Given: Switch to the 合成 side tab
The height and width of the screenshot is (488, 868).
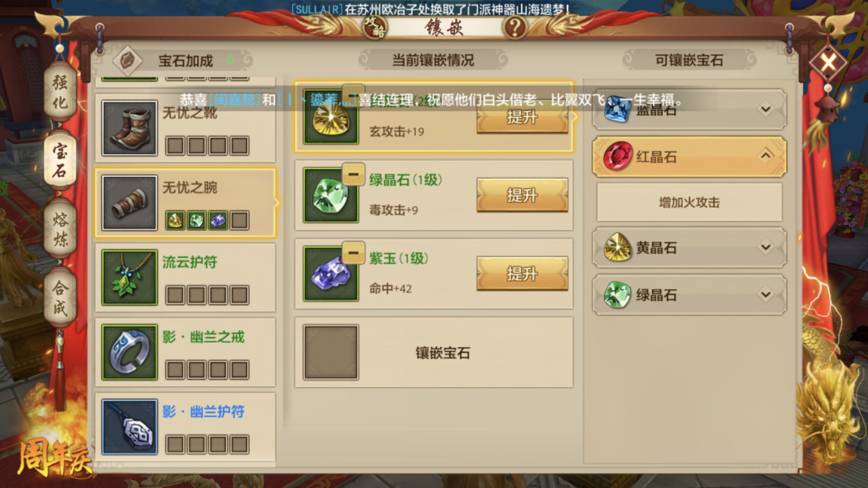Looking at the screenshot, I should 60,296.
